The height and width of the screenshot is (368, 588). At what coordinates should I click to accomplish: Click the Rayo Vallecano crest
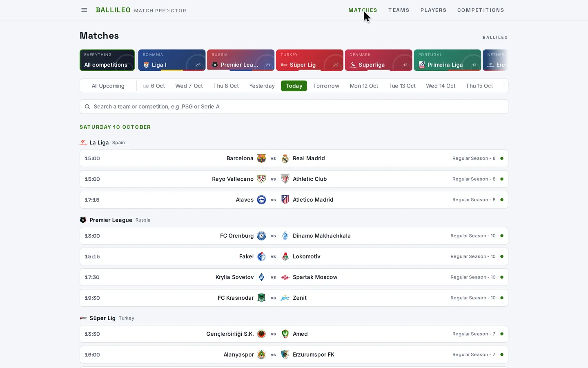coord(261,179)
